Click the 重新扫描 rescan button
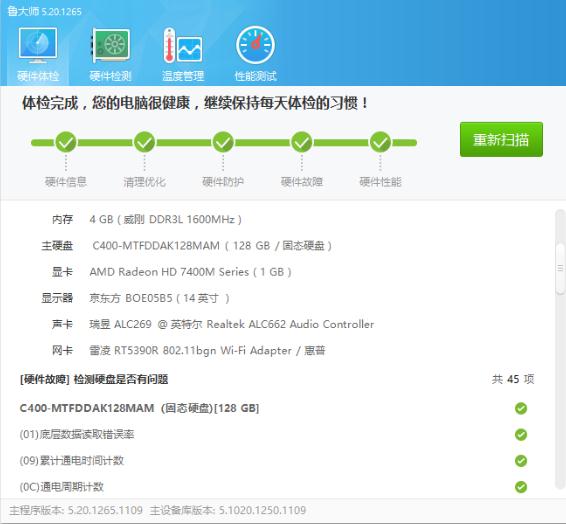Viewport: 566px width, 524px height. (501, 139)
